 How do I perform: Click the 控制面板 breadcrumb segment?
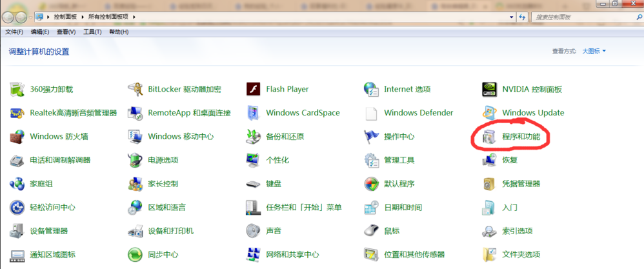66,17
